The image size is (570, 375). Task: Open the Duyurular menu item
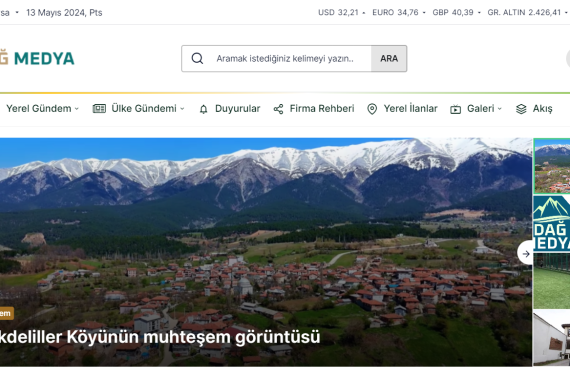tap(237, 109)
